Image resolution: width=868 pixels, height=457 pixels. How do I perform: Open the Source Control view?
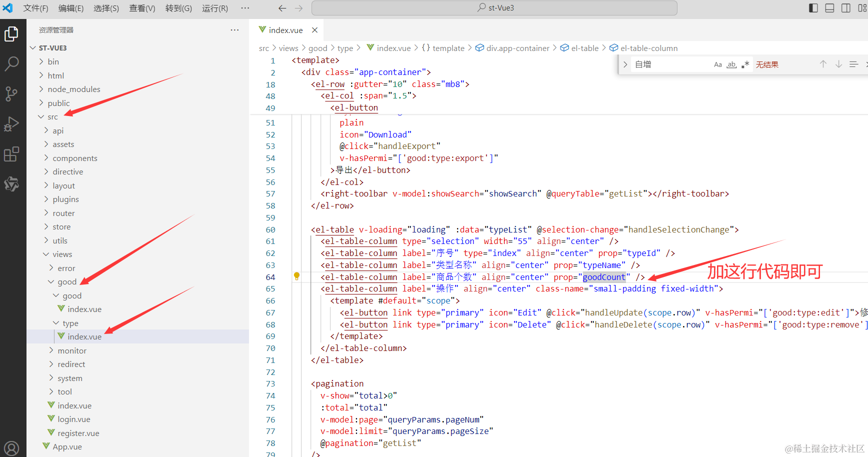[11, 93]
